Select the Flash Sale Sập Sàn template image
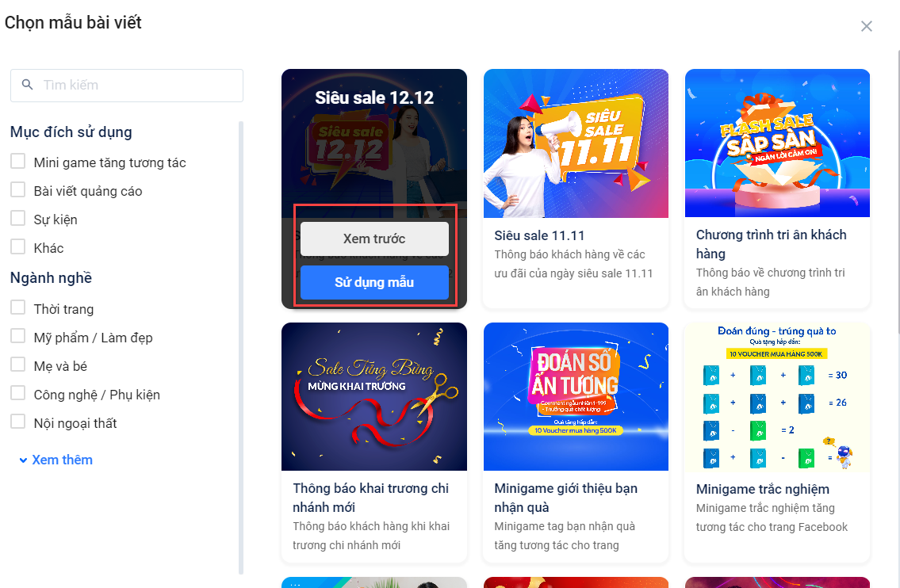The width and height of the screenshot is (900, 588). point(777,143)
